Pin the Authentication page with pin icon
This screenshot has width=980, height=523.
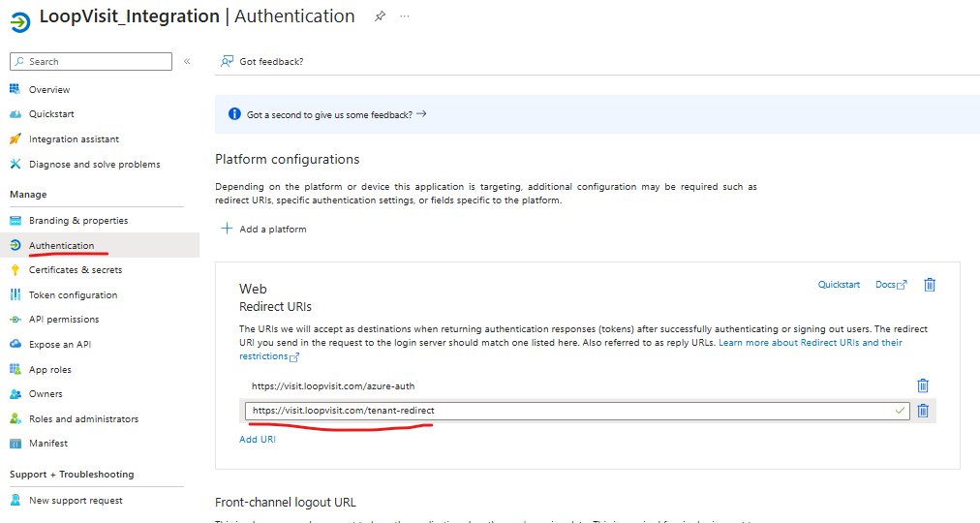[x=380, y=16]
